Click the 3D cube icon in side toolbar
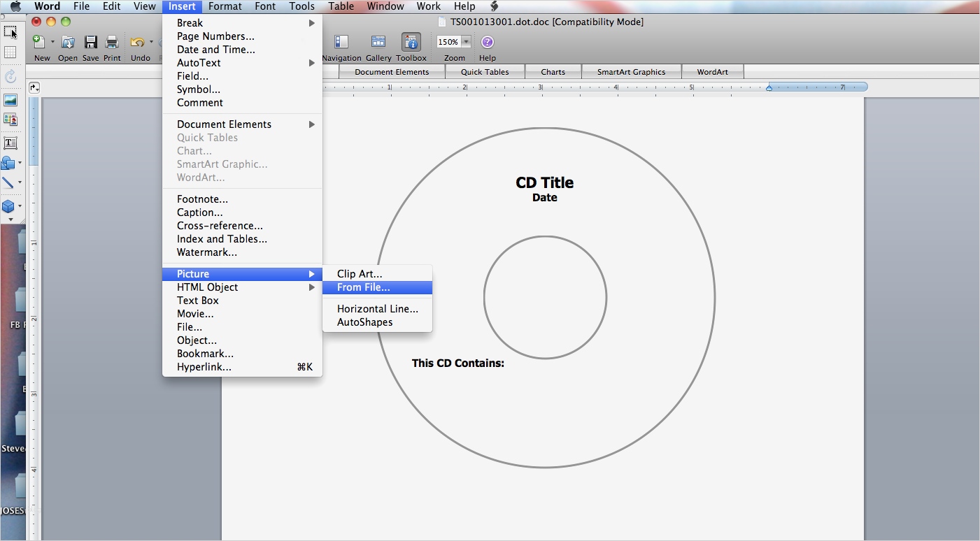Screen dimensions: 980x541 pyautogui.click(x=8, y=206)
